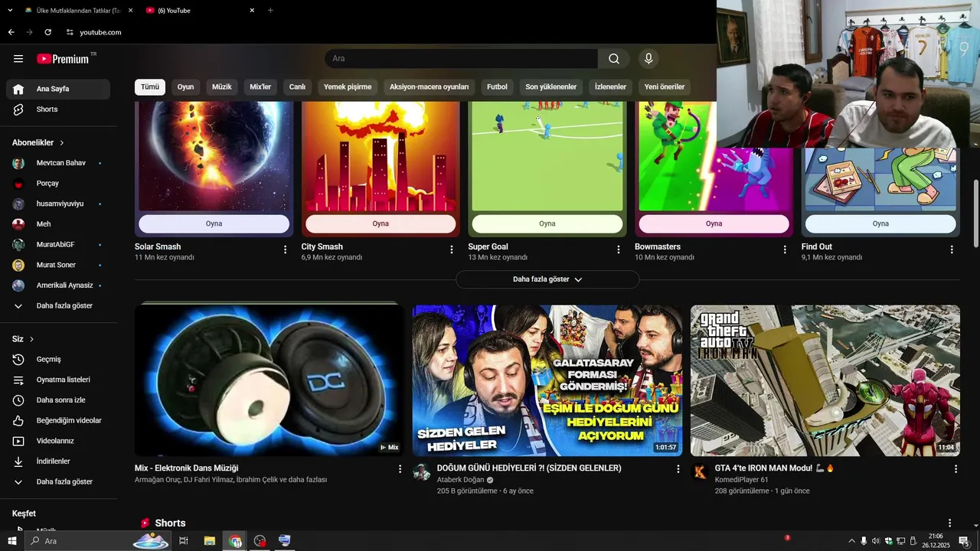Open options for GTA 4'te IRON MAN video
980x551 pixels.
click(x=955, y=469)
